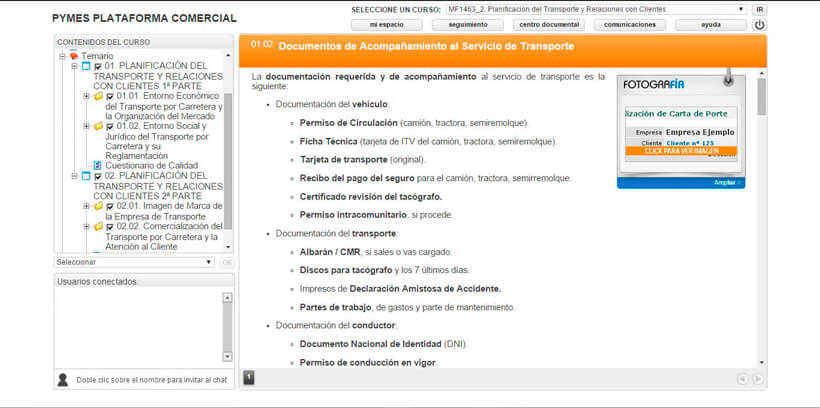Click the CLICK PARA VER IMAGEN orange bar
The width and height of the screenshot is (820, 408).
pyautogui.click(x=681, y=151)
